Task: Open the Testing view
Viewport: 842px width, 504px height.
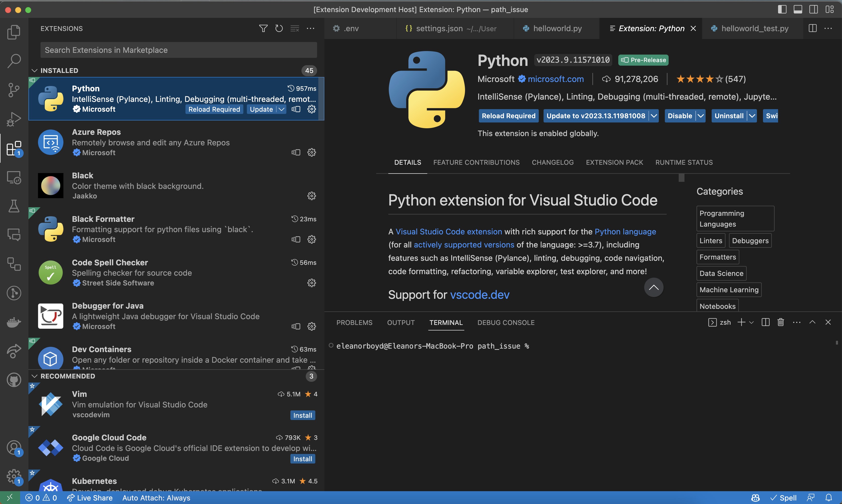Action: [14, 206]
